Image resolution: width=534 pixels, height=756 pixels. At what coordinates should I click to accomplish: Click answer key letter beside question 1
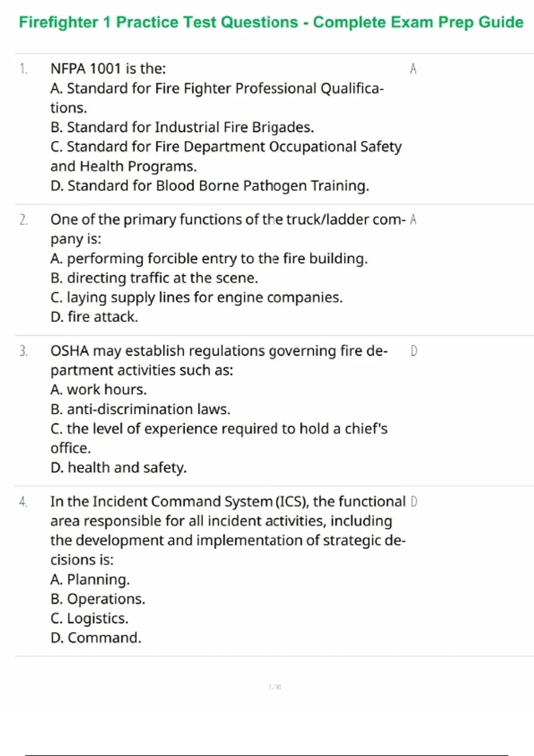coord(413,69)
